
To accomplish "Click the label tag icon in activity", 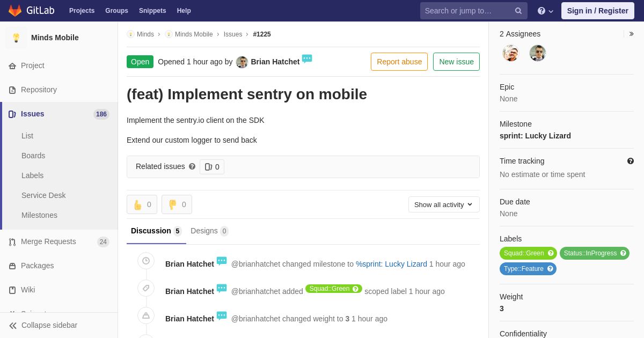I will [146, 288].
